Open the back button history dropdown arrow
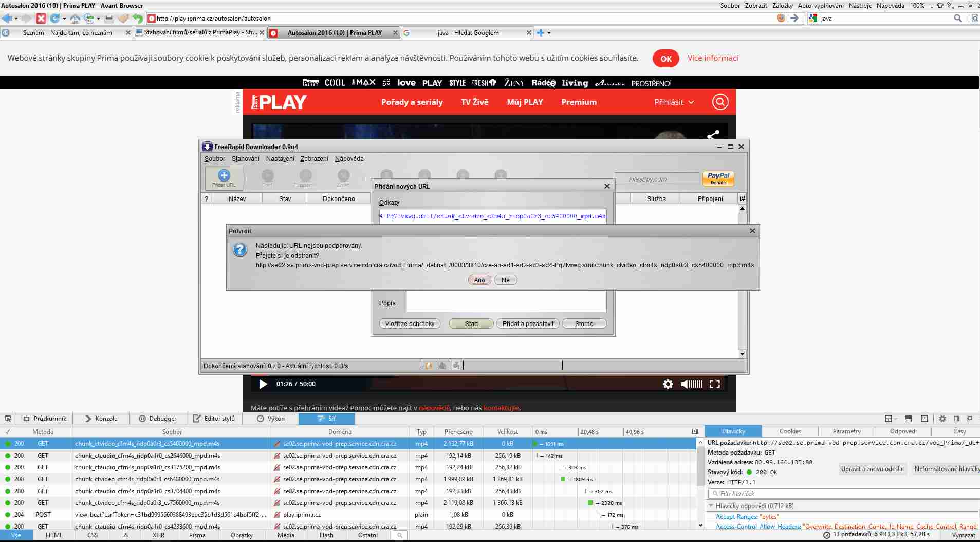The width and height of the screenshot is (980, 542). click(x=16, y=19)
